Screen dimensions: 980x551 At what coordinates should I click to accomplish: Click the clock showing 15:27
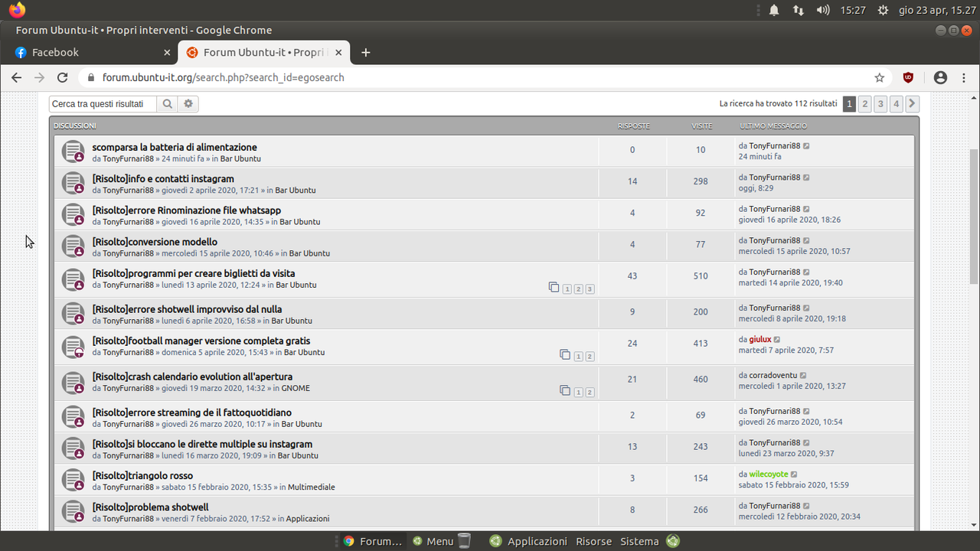click(x=852, y=10)
